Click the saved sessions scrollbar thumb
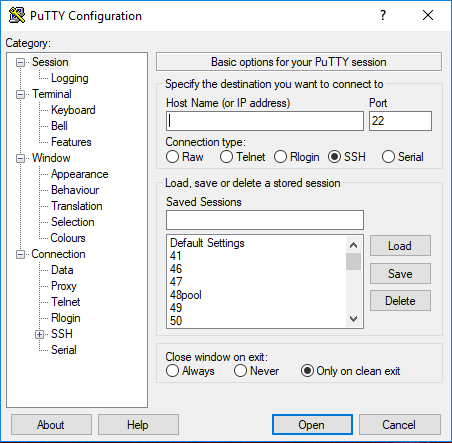 [354, 262]
